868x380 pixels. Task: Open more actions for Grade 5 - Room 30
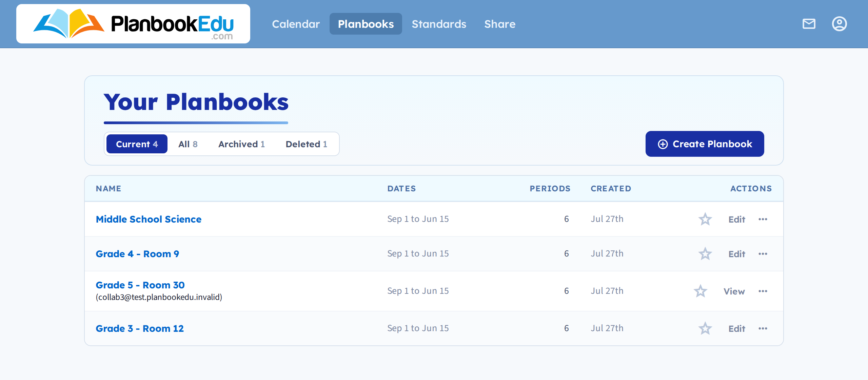tap(763, 291)
